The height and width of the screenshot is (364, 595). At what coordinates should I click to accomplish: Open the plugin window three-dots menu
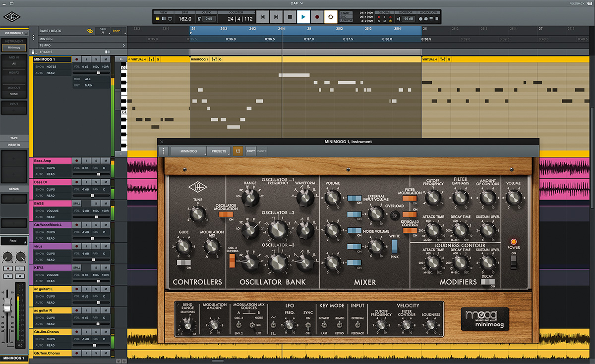(165, 151)
